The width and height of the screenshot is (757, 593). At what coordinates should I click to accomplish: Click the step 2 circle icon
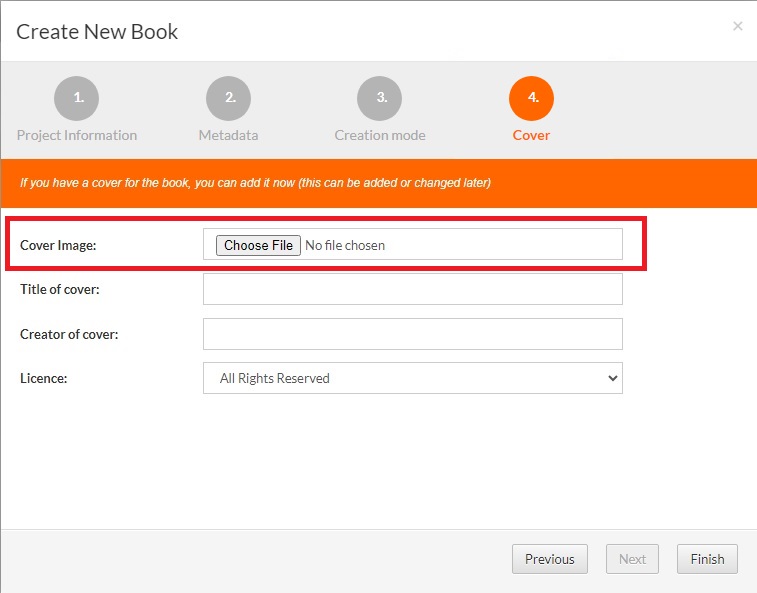(228, 98)
